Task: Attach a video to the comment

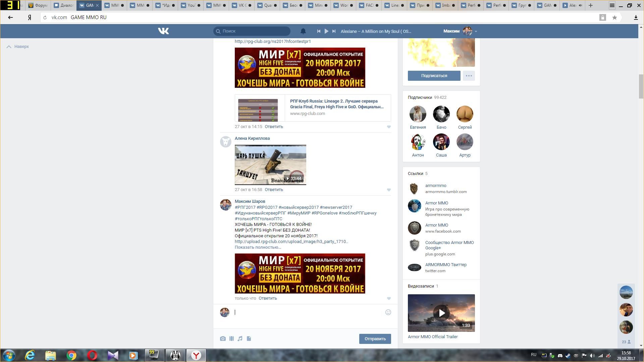Action: tap(231, 339)
